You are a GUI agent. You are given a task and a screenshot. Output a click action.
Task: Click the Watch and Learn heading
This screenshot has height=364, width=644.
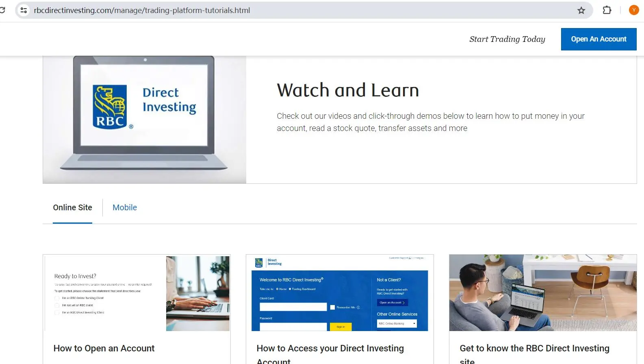coord(348,90)
